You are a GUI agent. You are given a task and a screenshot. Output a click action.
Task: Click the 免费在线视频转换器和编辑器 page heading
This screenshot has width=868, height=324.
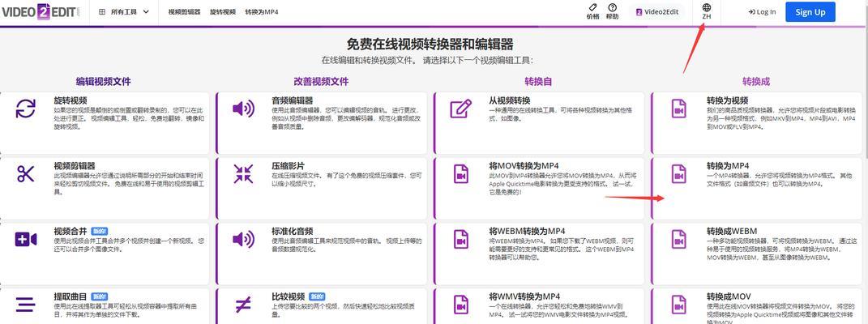[x=430, y=45]
